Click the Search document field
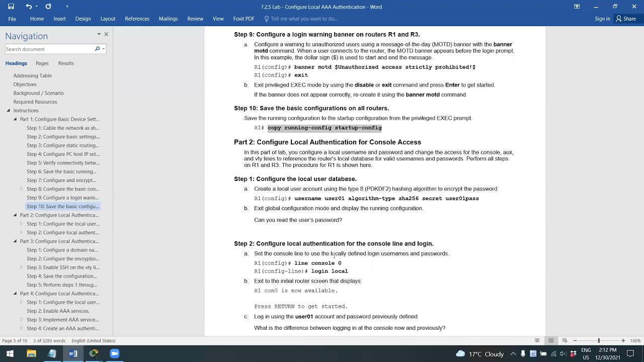 [49, 49]
